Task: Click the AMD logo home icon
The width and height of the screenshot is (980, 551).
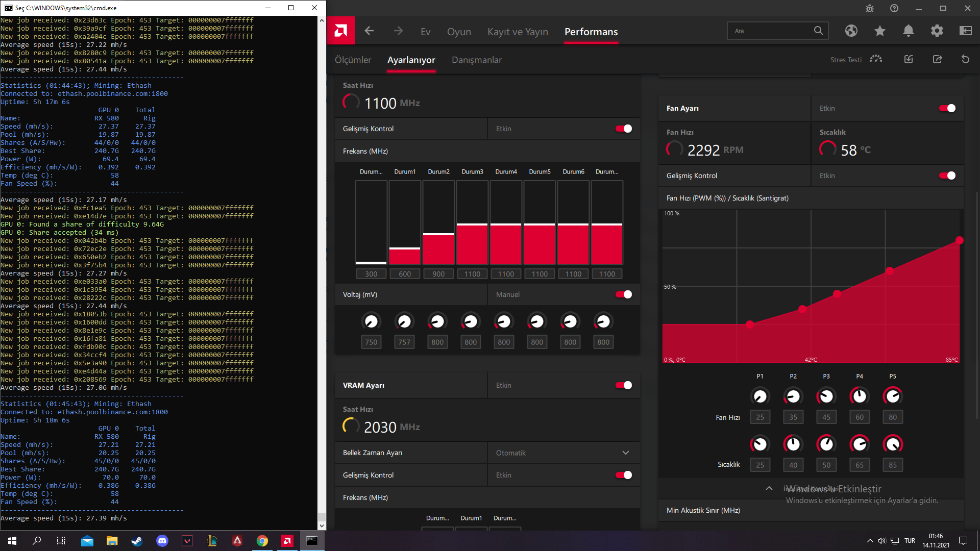Action: 340,31
